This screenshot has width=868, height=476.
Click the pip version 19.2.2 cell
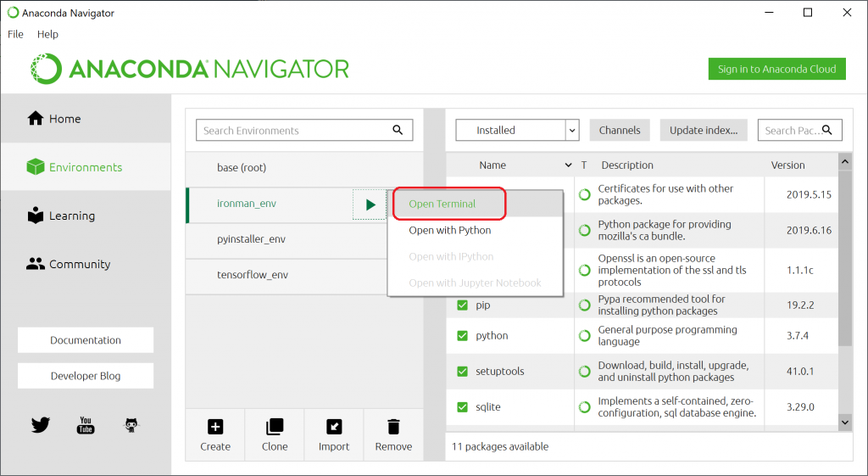click(x=800, y=305)
